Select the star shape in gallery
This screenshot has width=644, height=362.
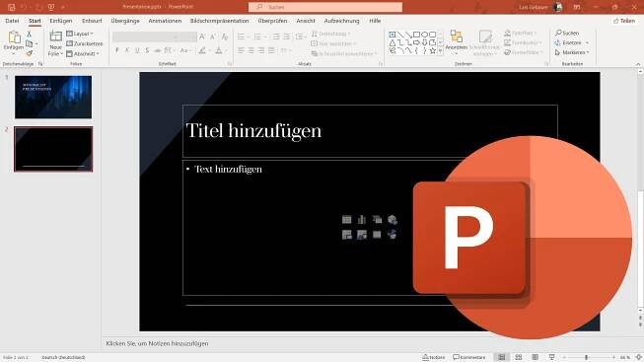point(433,51)
